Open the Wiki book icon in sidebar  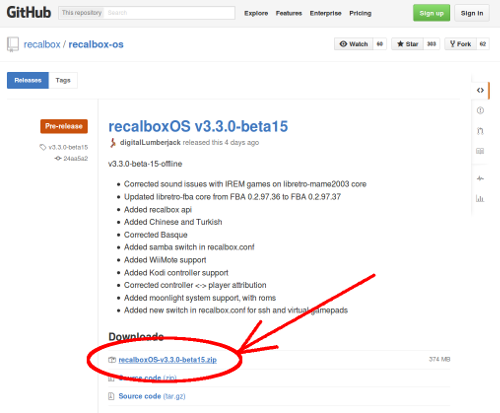tap(480, 151)
